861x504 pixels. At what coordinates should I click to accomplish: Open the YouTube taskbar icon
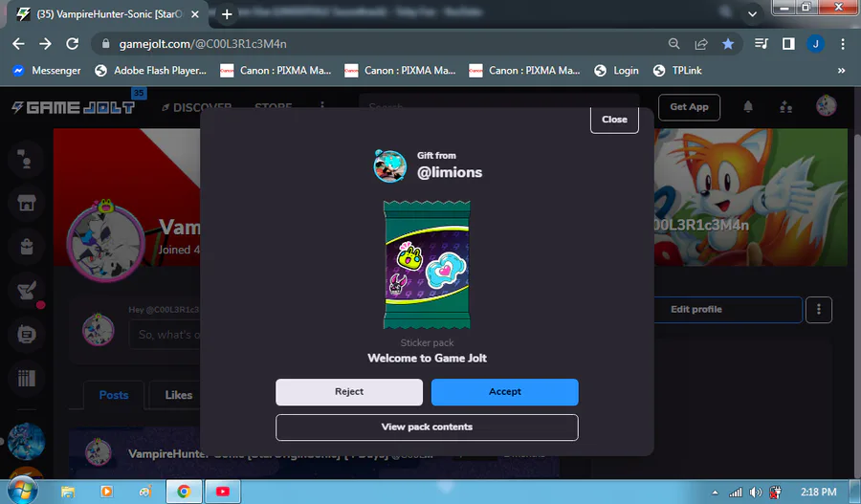tap(222, 492)
